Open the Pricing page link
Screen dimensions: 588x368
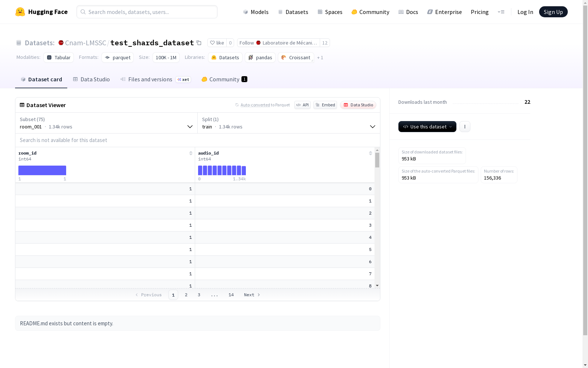coord(480,12)
